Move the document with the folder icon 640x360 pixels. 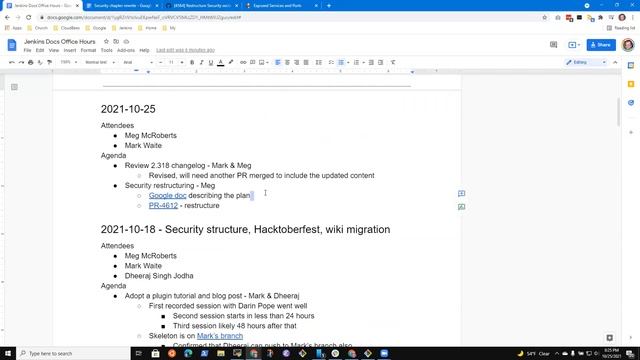116,42
